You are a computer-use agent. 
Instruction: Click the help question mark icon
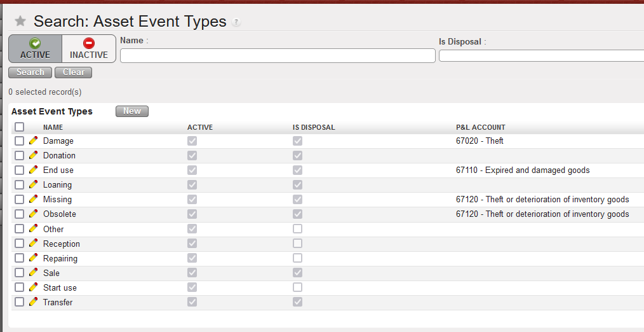pyautogui.click(x=236, y=22)
